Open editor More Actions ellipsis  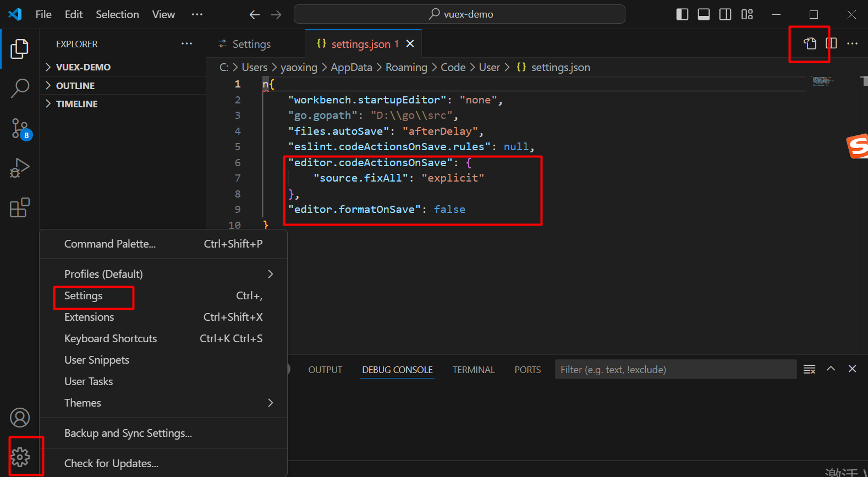point(852,43)
